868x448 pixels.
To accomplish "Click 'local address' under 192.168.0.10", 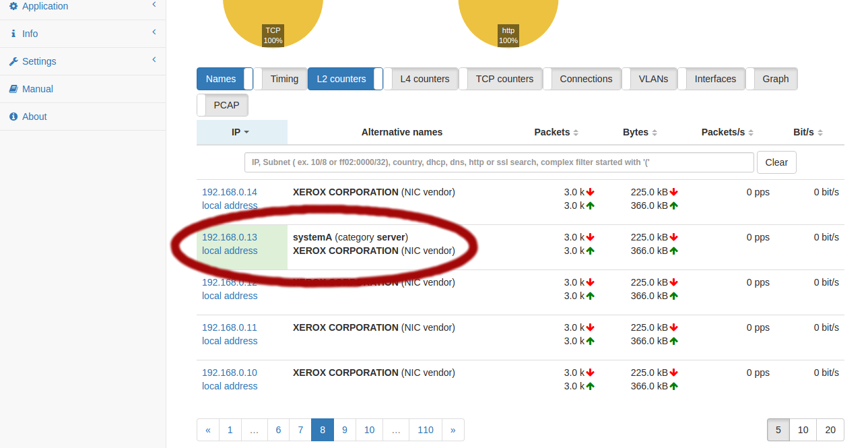I will 230,386.
